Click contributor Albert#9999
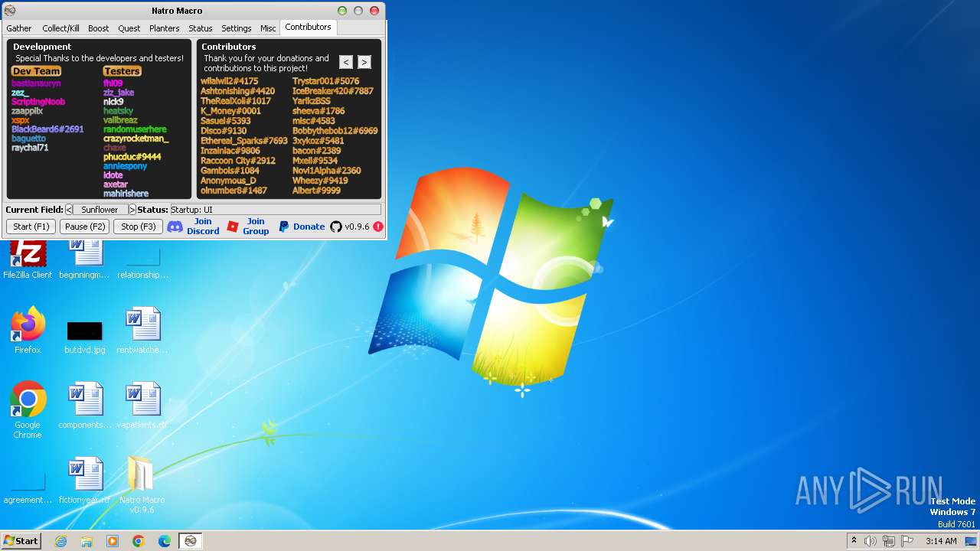The width and height of the screenshot is (980, 551). click(316, 191)
